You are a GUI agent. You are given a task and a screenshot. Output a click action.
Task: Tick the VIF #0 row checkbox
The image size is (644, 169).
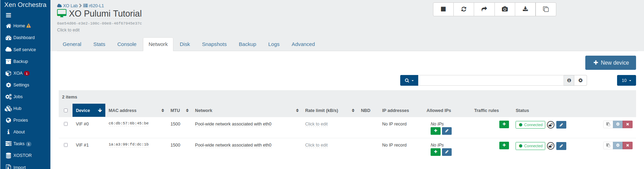66,124
